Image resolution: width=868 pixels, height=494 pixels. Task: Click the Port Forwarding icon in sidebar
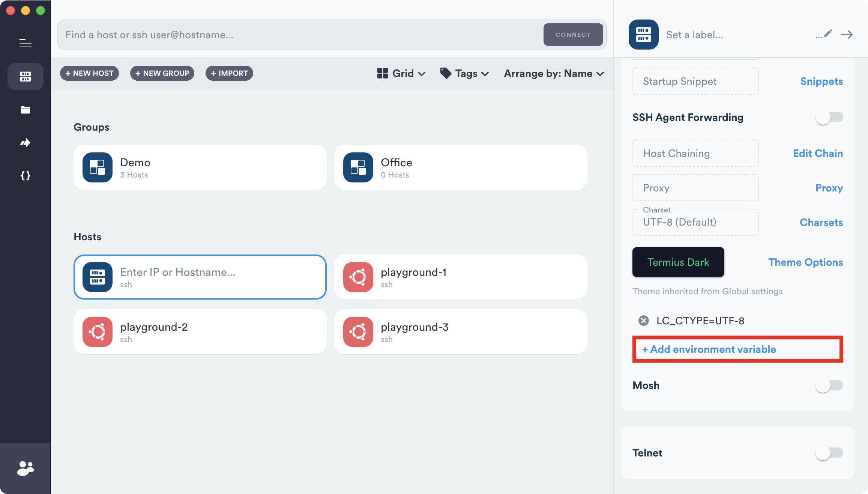tap(25, 142)
